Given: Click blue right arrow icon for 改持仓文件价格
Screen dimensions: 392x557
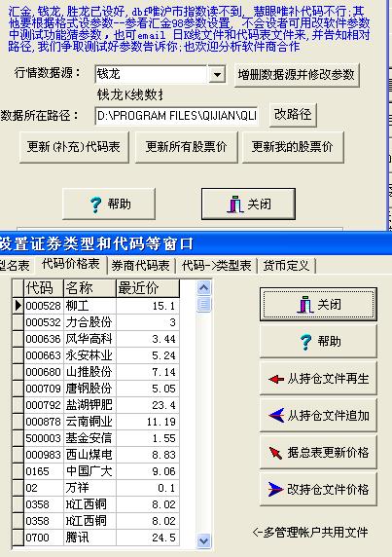Looking at the screenshot, I should [x=276, y=490].
